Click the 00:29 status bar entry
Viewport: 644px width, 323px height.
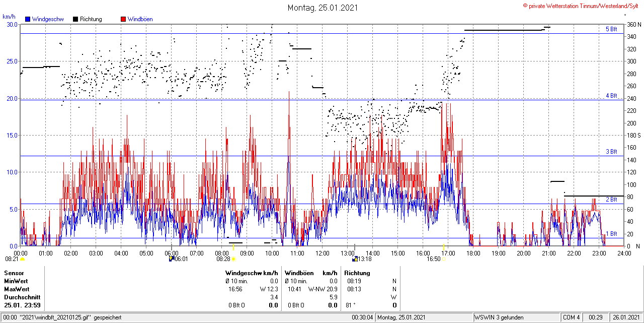click(596, 318)
